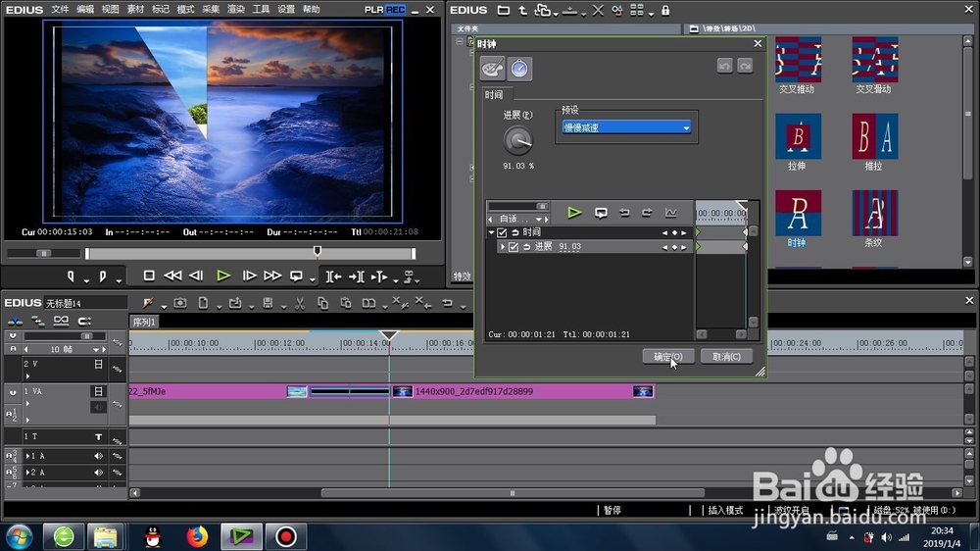This screenshot has height=551, width=980.
Task: Collapse the 时间 row in keyframe list
Action: point(491,232)
